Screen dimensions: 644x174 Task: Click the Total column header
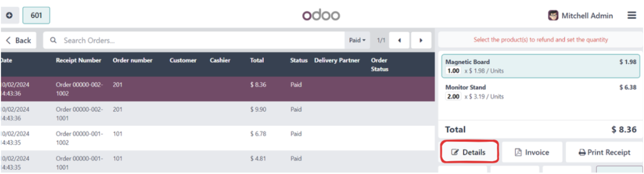(x=257, y=60)
